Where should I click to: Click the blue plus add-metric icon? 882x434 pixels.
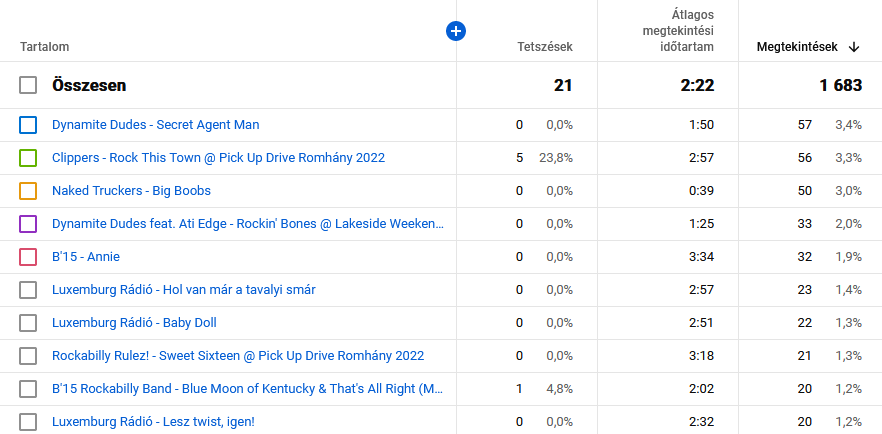(456, 32)
